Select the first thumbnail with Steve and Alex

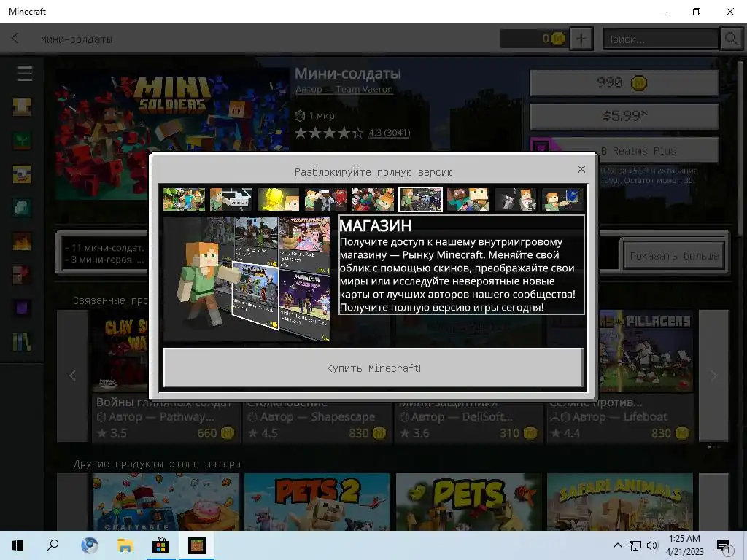pos(184,199)
